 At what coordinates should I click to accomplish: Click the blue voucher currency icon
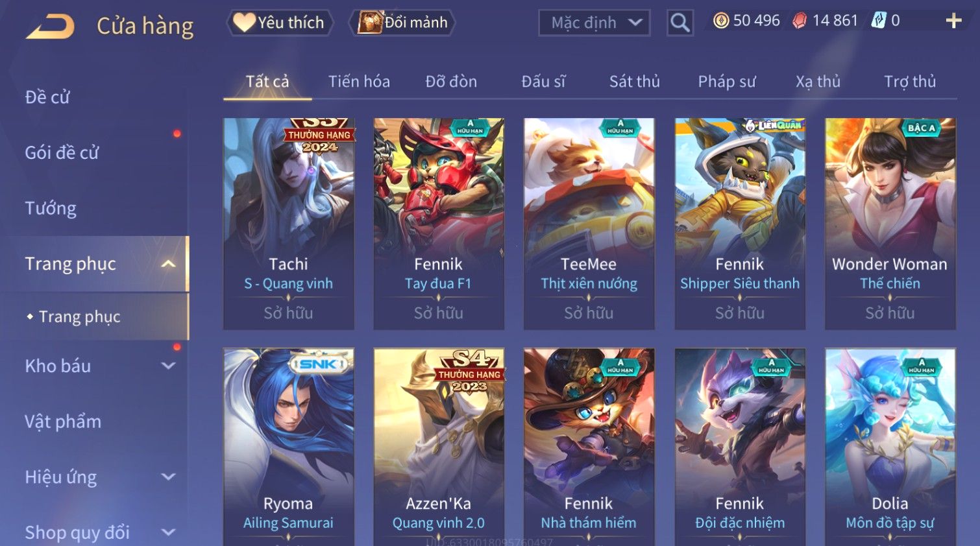click(x=878, y=21)
